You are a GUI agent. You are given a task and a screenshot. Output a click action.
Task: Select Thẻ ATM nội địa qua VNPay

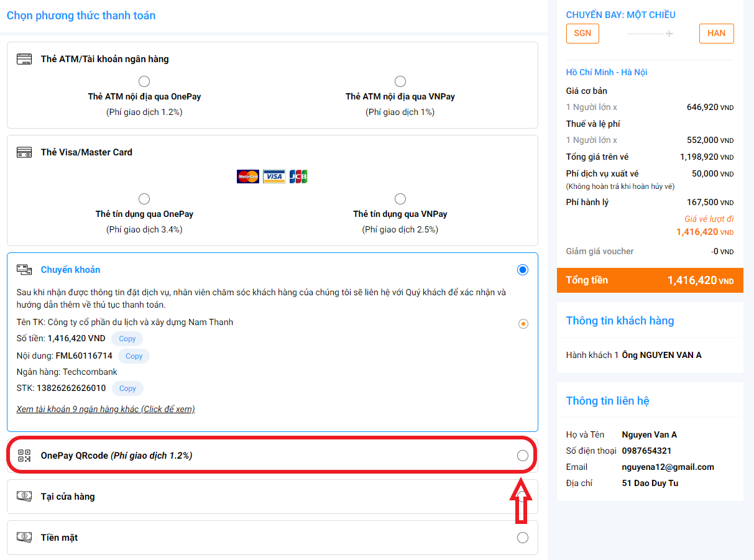point(400,81)
